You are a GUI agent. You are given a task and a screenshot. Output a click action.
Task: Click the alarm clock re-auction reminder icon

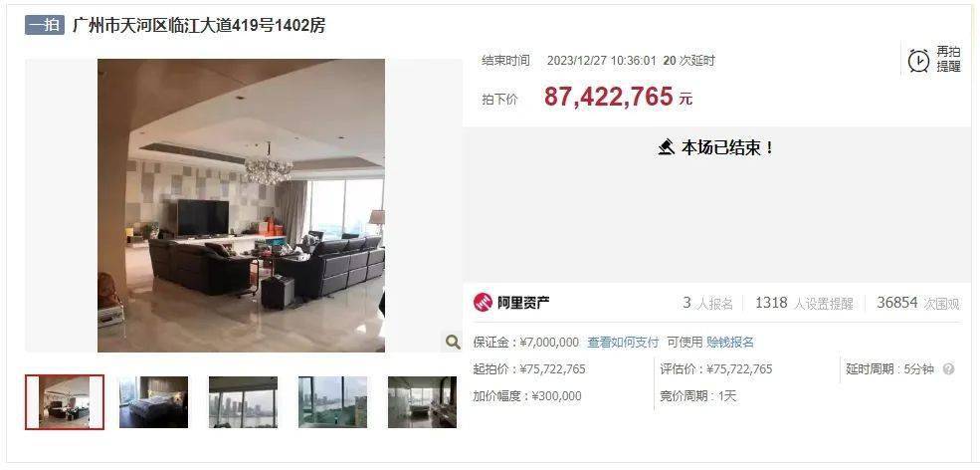(918, 60)
